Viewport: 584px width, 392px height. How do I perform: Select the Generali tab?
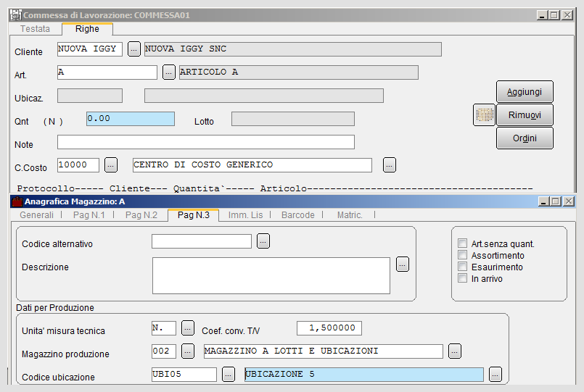(x=36, y=215)
